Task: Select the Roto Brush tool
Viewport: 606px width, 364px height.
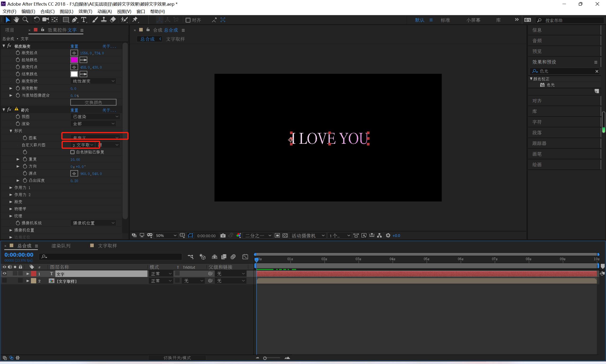Action: tap(124, 20)
